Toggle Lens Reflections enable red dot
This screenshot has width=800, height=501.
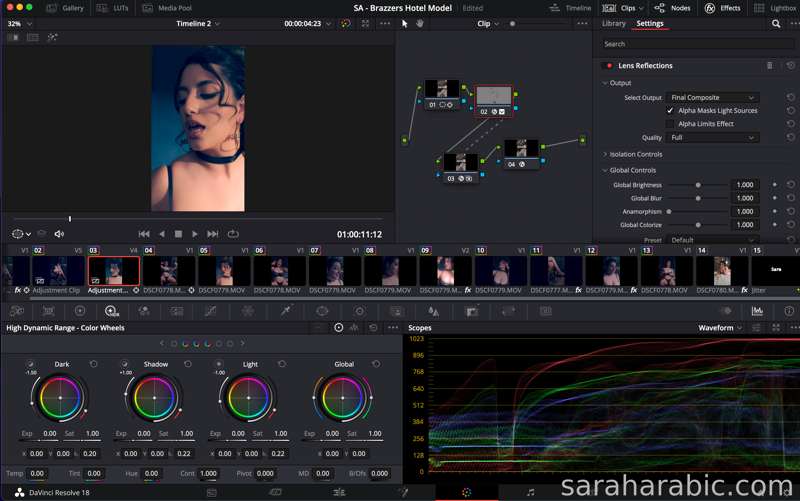(x=609, y=66)
